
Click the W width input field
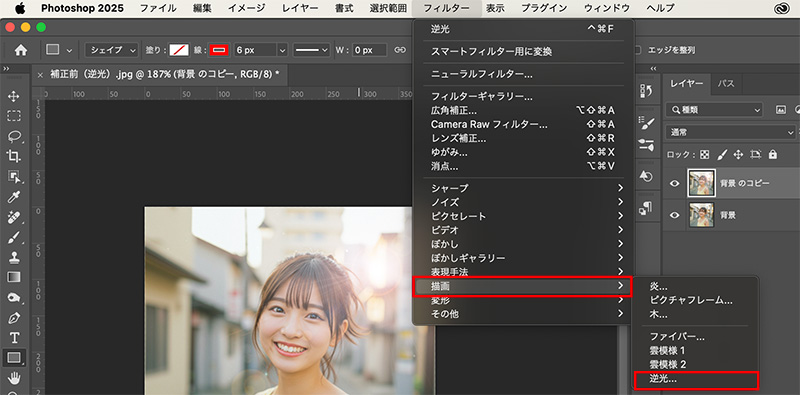pyautogui.click(x=368, y=50)
